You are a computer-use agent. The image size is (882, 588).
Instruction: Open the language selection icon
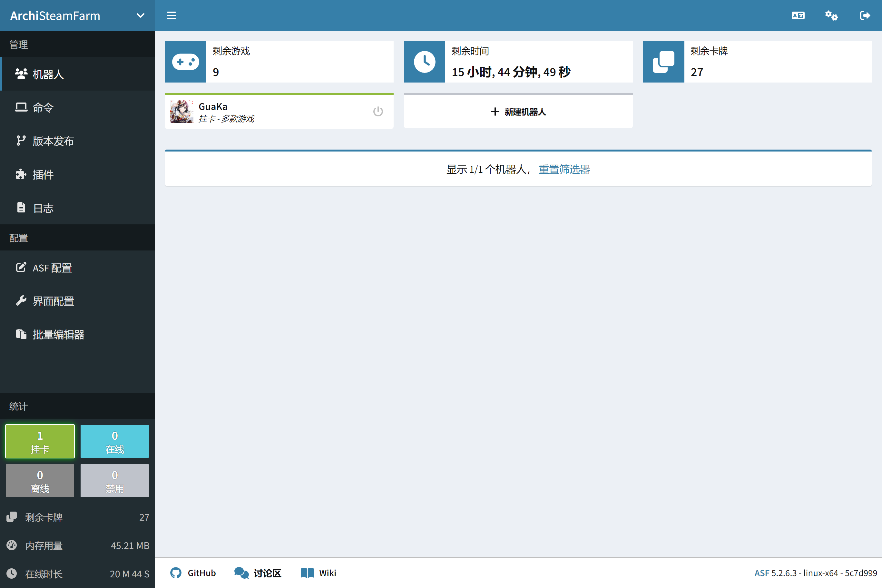click(x=798, y=15)
